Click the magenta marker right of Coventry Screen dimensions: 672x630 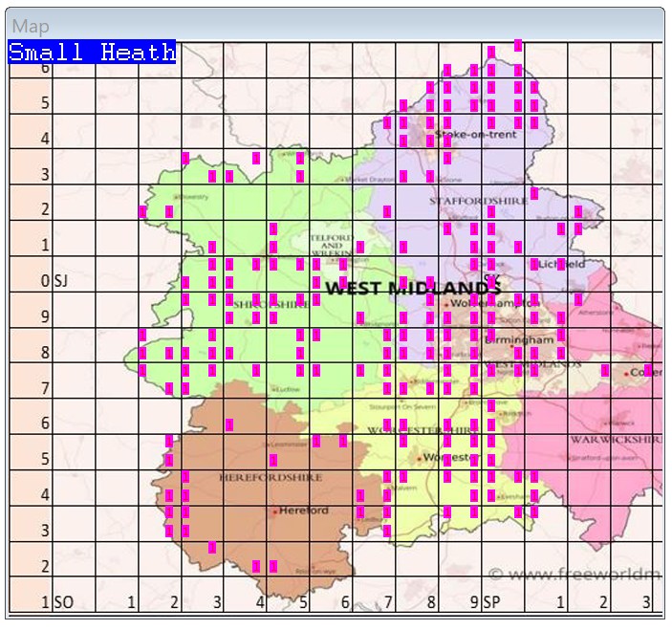[648, 370]
